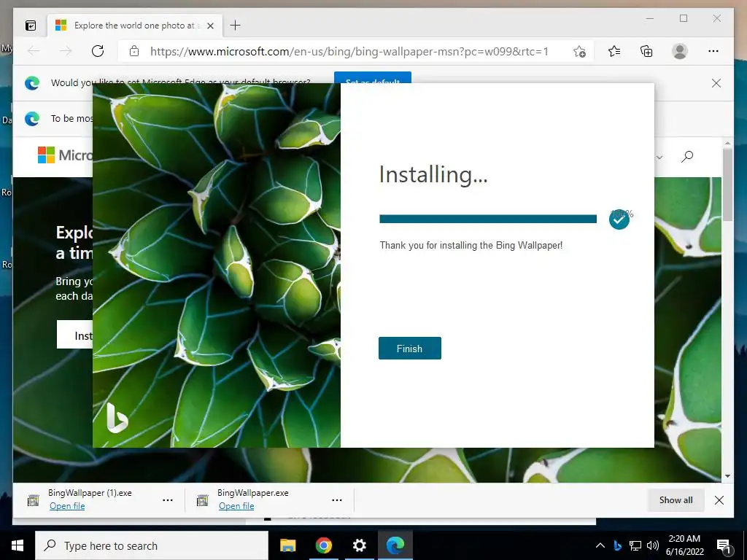
Task: Open a new browser tab
Action: coord(235,26)
